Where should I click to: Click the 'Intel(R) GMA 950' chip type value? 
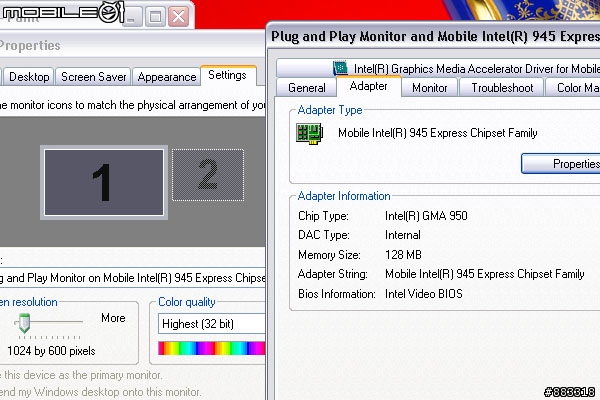tap(426, 216)
